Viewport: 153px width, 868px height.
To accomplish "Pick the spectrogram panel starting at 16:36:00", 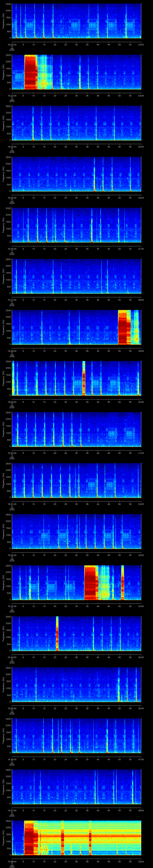I will [x=77, y=736].
